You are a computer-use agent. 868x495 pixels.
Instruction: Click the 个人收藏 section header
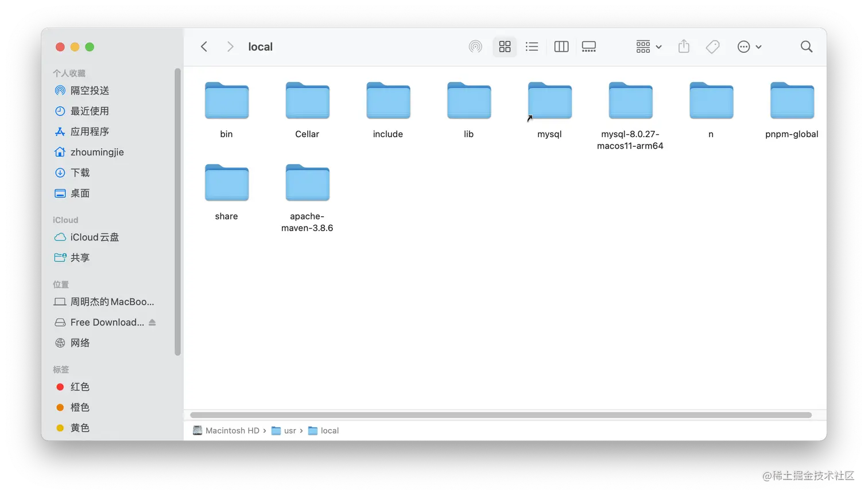tap(69, 73)
